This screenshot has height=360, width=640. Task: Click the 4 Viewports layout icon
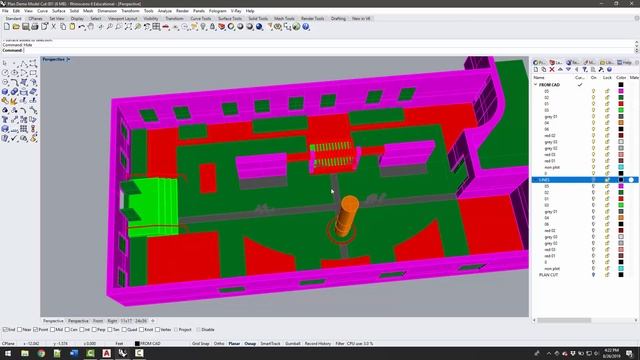point(156,27)
